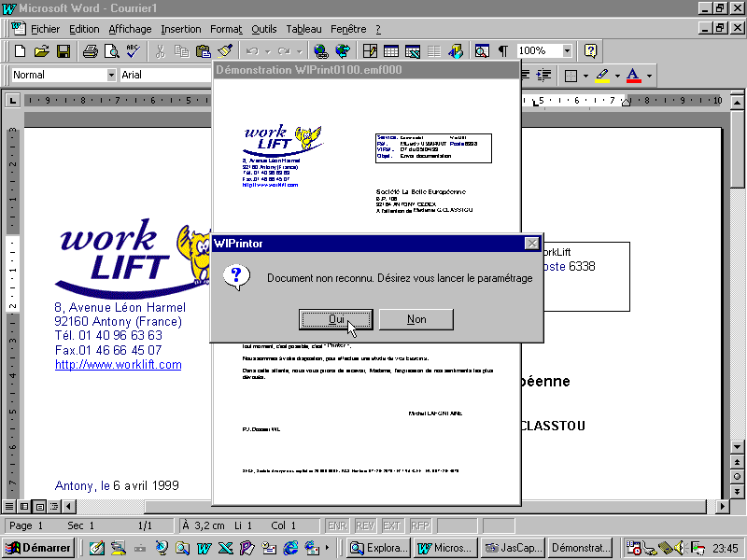Switch to the Explora... taskbar button
Screen dimensions: 747x560
[x=379, y=548]
